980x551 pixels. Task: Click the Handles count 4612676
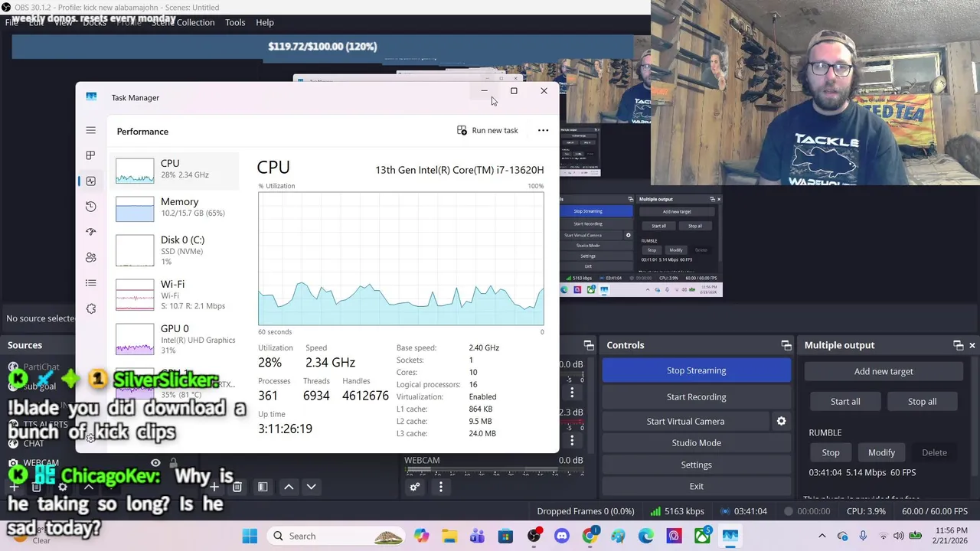tap(365, 396)
